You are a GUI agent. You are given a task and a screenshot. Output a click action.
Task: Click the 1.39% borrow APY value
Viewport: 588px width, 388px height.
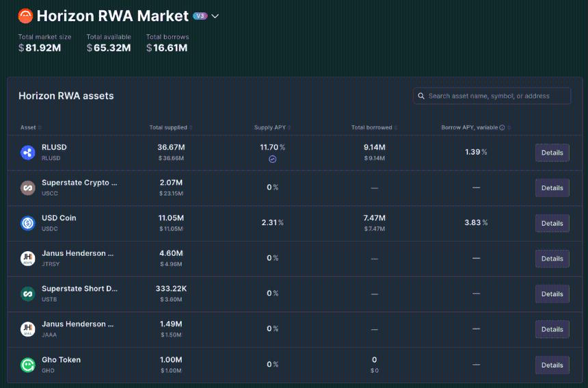(476, 152)
